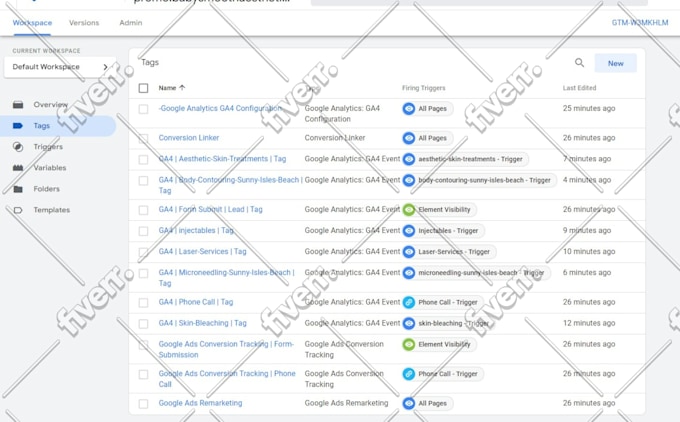Open the GA4 | injectables | Tag link
Image resolution: width=680 pixels, height=422 pixels.
tap(196, 230)
